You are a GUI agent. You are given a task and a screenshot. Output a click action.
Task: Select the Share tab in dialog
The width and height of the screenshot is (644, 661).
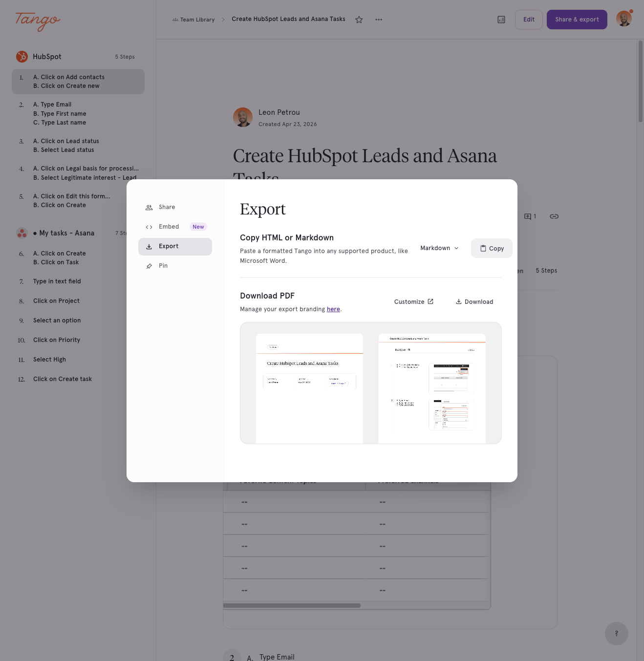tap(175, 207)
